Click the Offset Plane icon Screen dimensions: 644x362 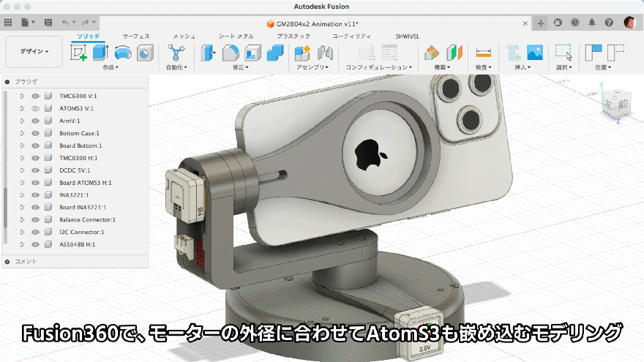click(432, 53)
